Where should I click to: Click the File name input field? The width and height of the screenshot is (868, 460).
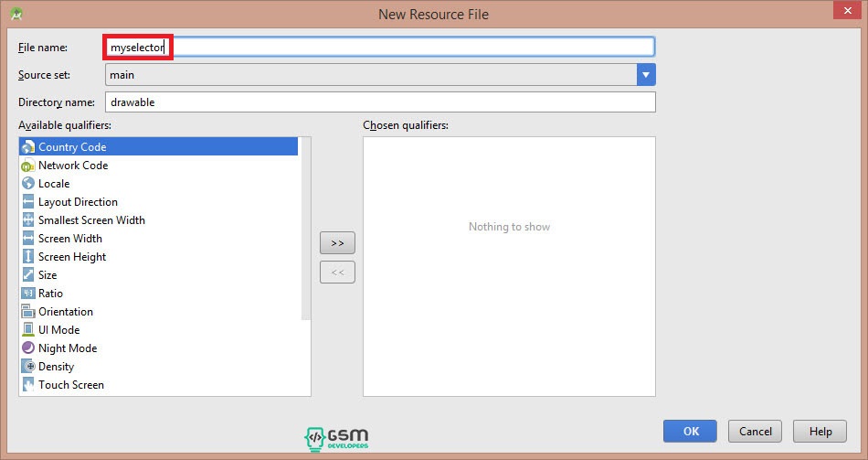coord(380,48)
